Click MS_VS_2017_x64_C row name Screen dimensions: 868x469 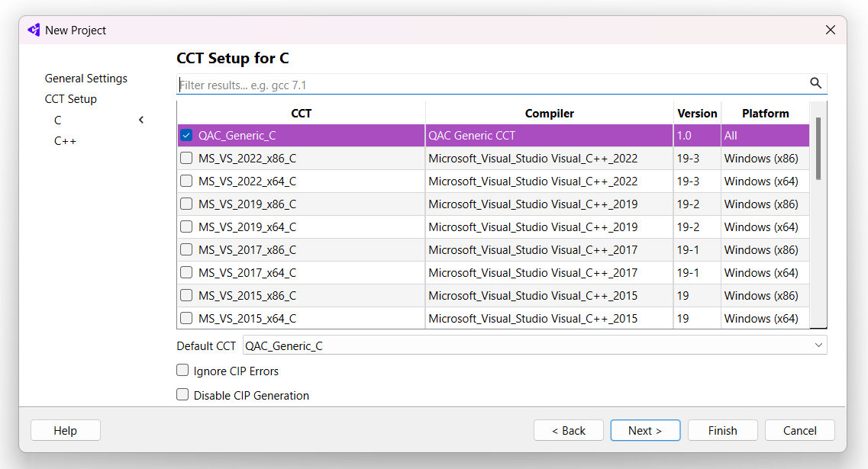tap(247, 273)
